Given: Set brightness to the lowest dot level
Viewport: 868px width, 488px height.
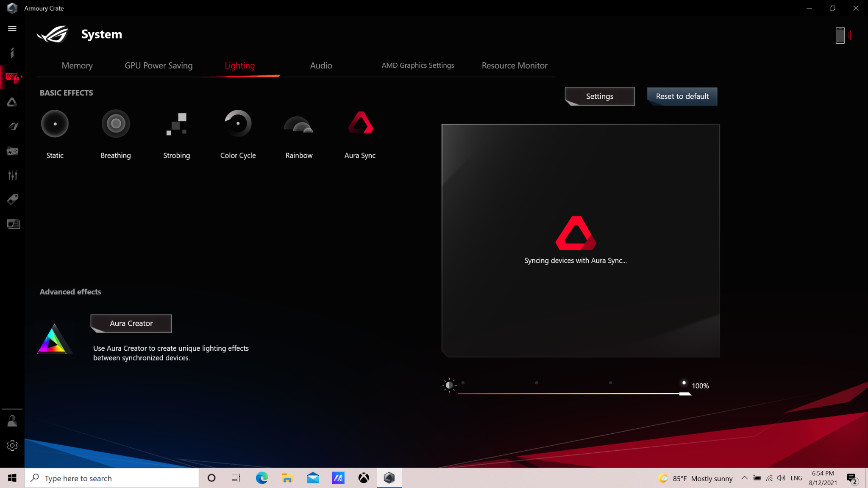Looking at the screenshot, I should 463,383.
